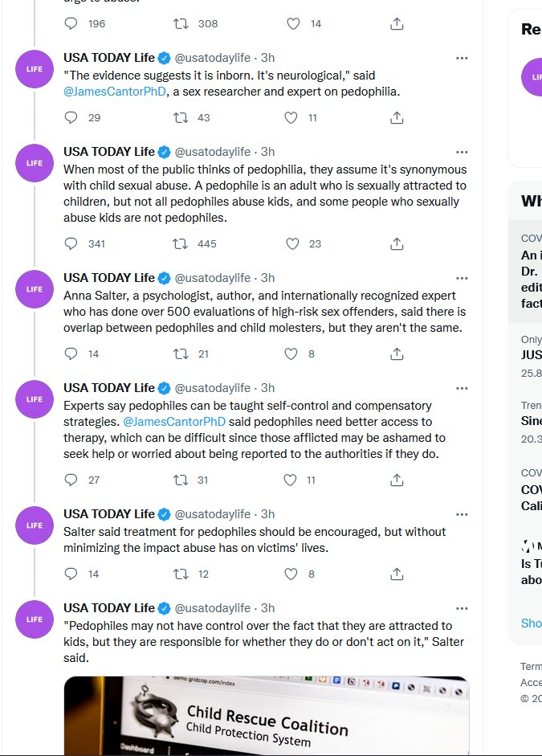Open the Child Rescue Coalition image
Image resolution: width=542 pixels, height=756 pixels.
[x=267, y=715]
